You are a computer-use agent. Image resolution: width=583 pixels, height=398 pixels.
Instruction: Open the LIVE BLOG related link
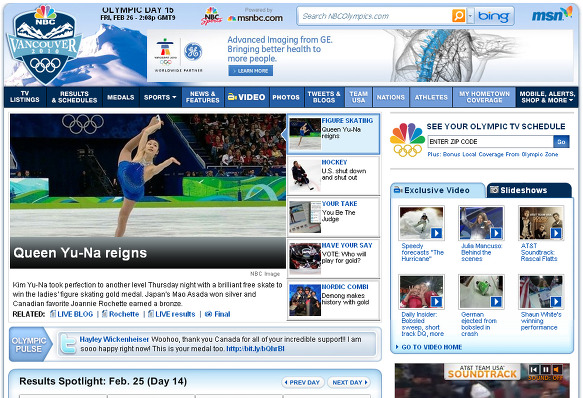tap(71, 314)
